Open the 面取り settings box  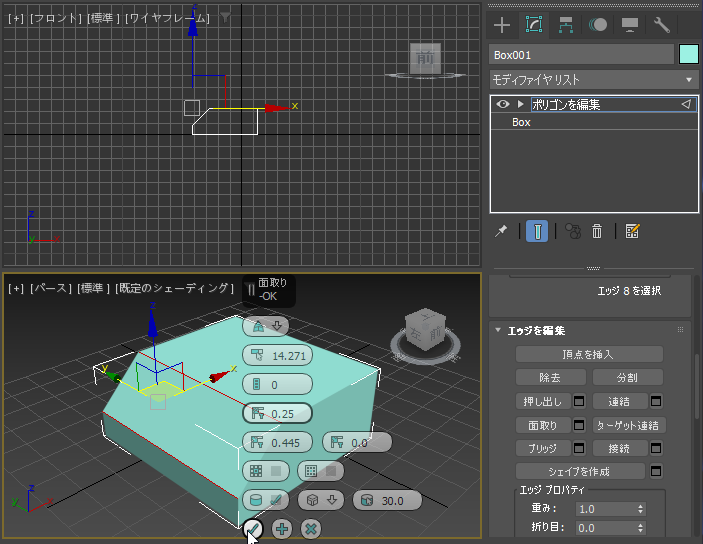click(x=579, y=425)
